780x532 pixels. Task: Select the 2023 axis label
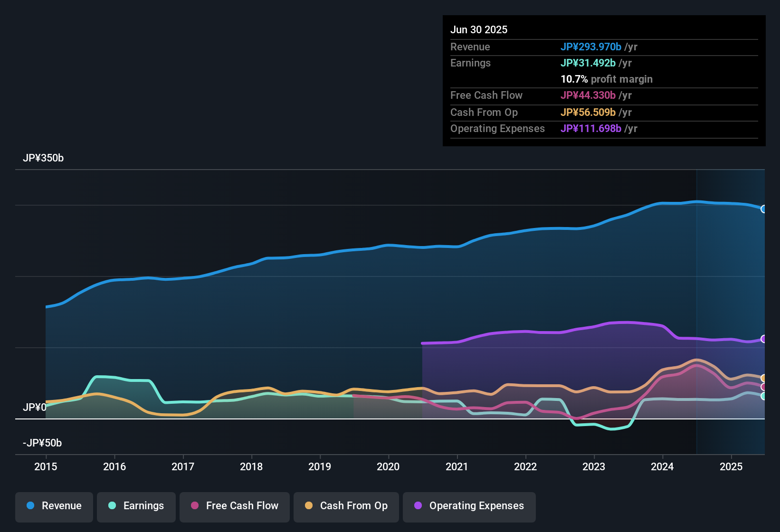594,467
